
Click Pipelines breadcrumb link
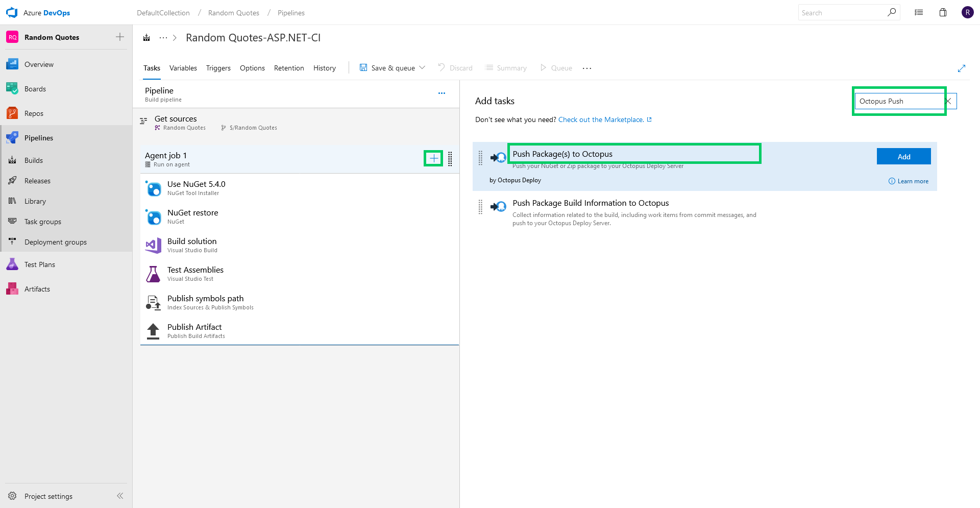291,13
